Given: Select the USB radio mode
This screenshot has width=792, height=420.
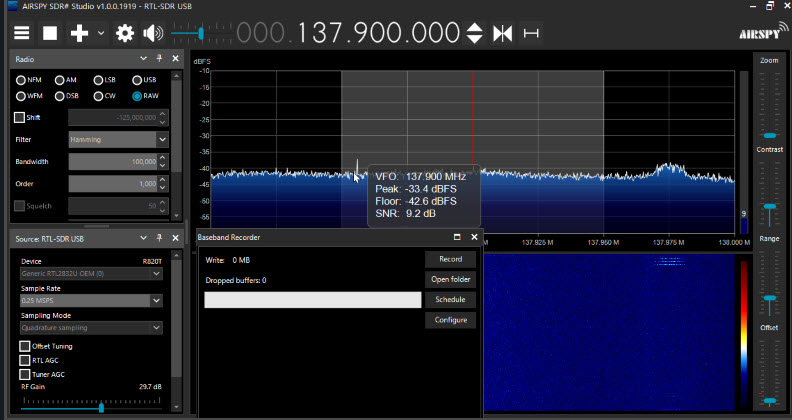Looking at the screenshot, I should tap(137, 80).
